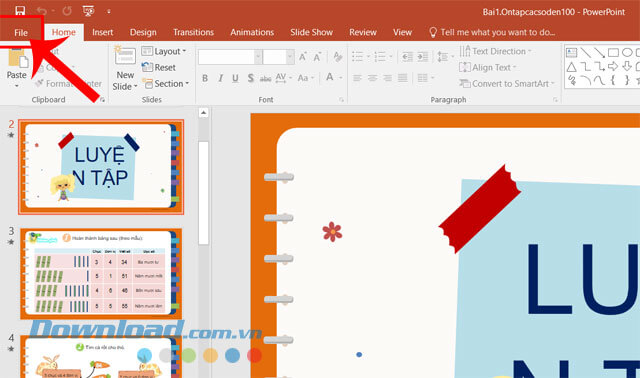640x378 pixels.
Task: Toggle Strikethrough formatting
Action: [265, 78]
